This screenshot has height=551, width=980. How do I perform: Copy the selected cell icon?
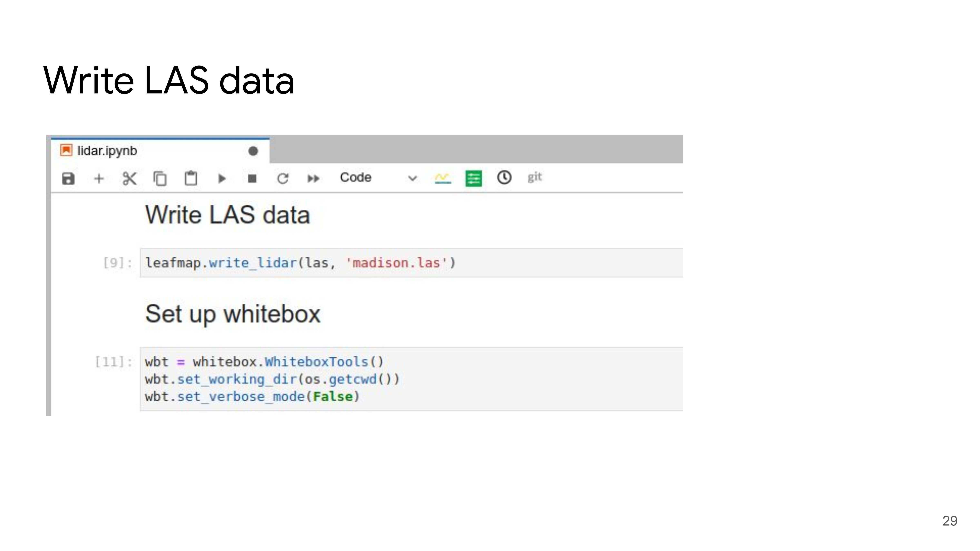pos(160,178)
